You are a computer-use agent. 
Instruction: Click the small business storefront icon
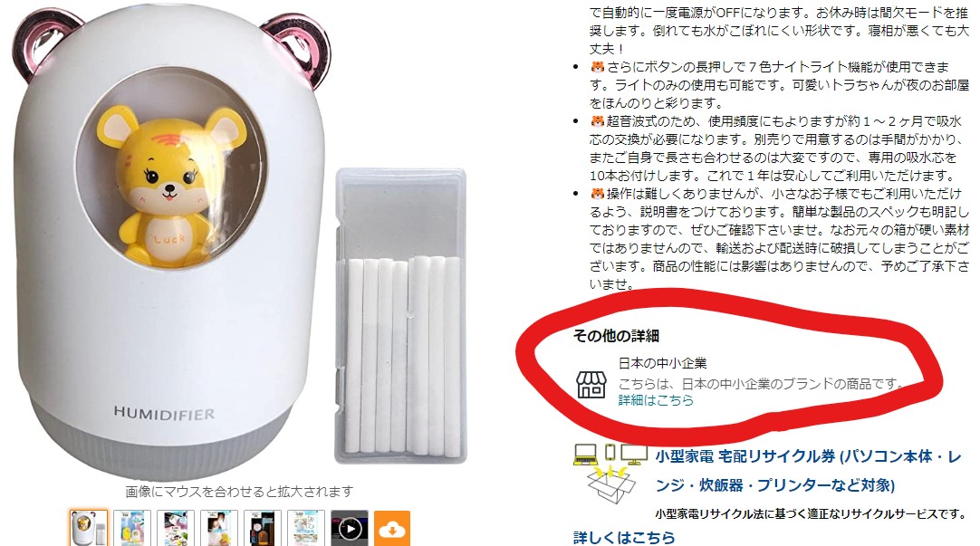click(x=591, y=384)
